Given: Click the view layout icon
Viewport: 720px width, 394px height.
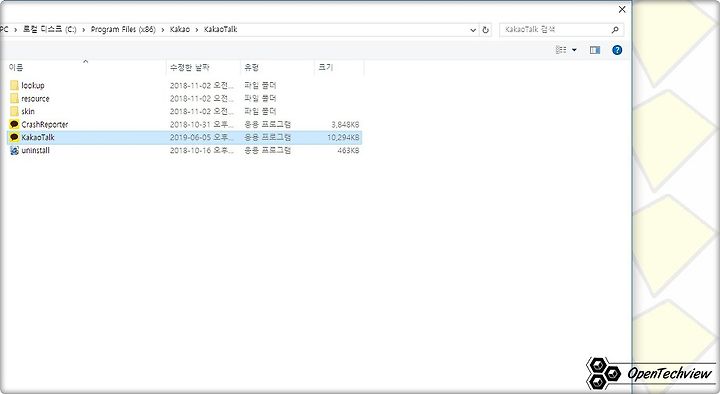Looking at the screenshot, I should point(561,50).
